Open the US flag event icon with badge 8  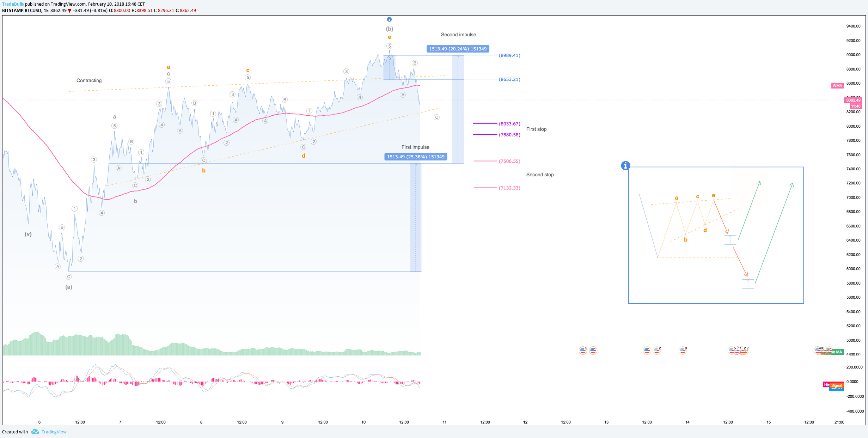click(683, 350)
